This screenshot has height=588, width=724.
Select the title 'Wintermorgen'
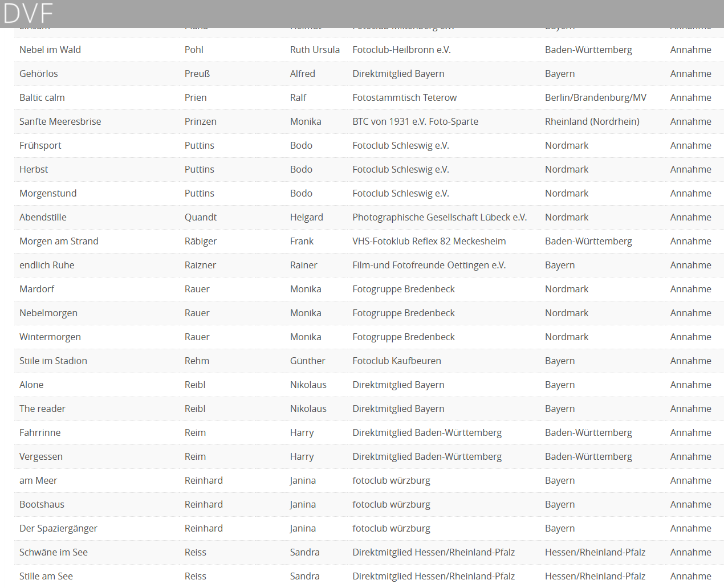(50, 337)
